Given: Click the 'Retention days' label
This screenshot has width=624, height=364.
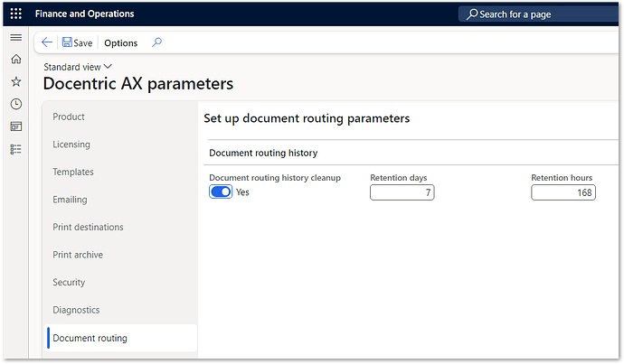Looking at the screenshot, I should pos(398,178).
